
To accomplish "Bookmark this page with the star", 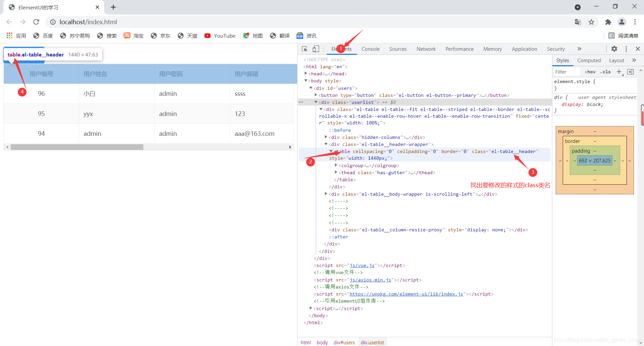I will [x=591, y=22].
